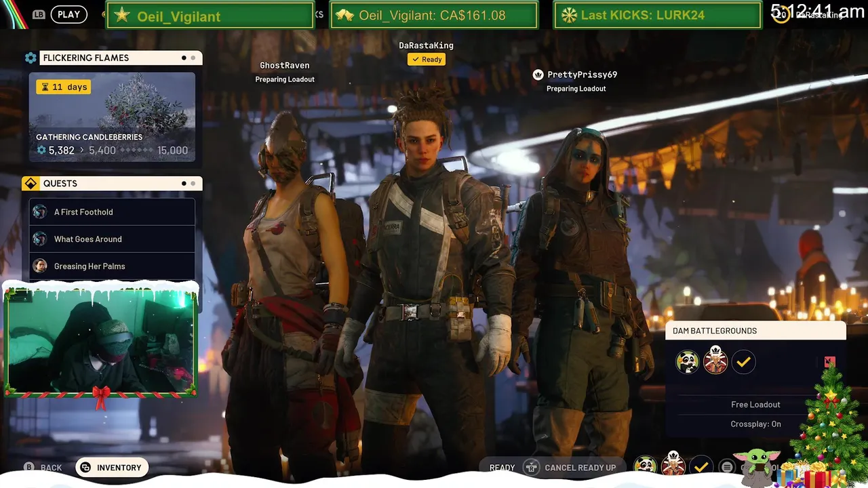868x488 pixels.
Task: Click the Greasing Her Palms quest giver portrait
Action: 40,266
